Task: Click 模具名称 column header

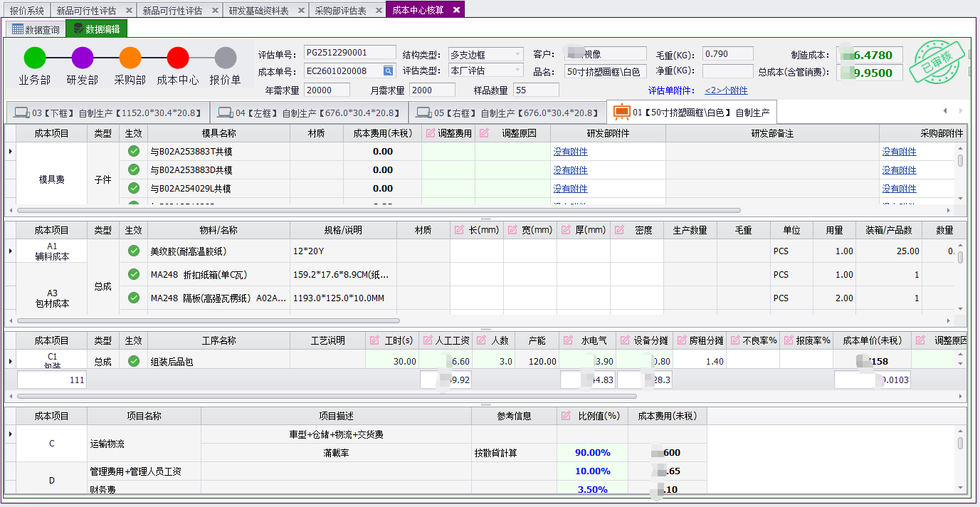Action: [218, 133]
